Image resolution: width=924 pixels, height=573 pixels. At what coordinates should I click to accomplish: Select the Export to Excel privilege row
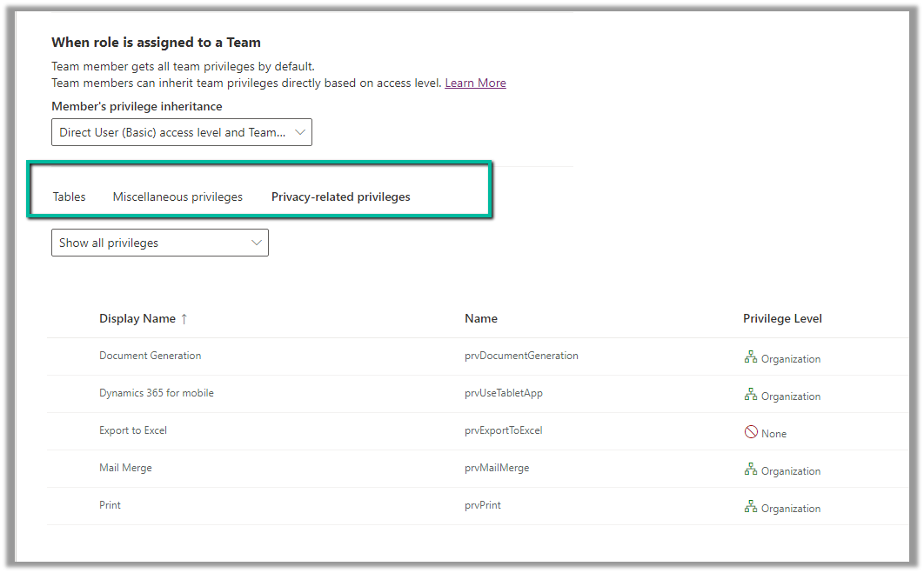click(133, 430)
